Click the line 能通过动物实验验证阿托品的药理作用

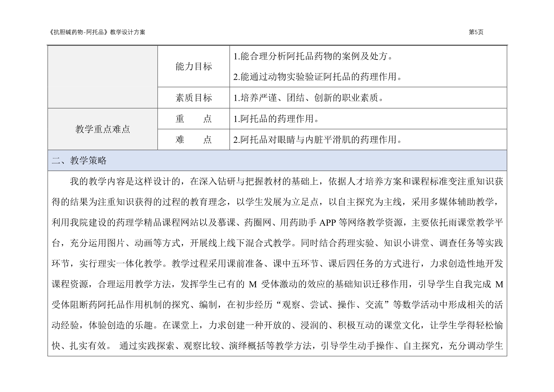tap(318, 77)
